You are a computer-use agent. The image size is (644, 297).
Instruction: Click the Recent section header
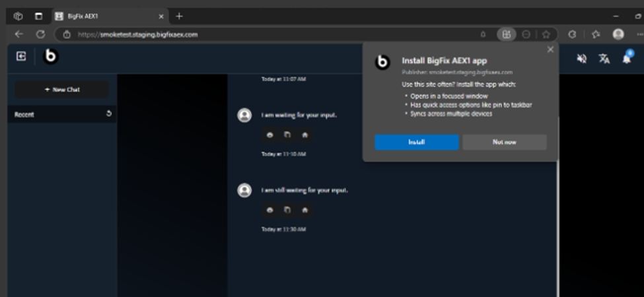pyautogui.click(x=62, y=114)
